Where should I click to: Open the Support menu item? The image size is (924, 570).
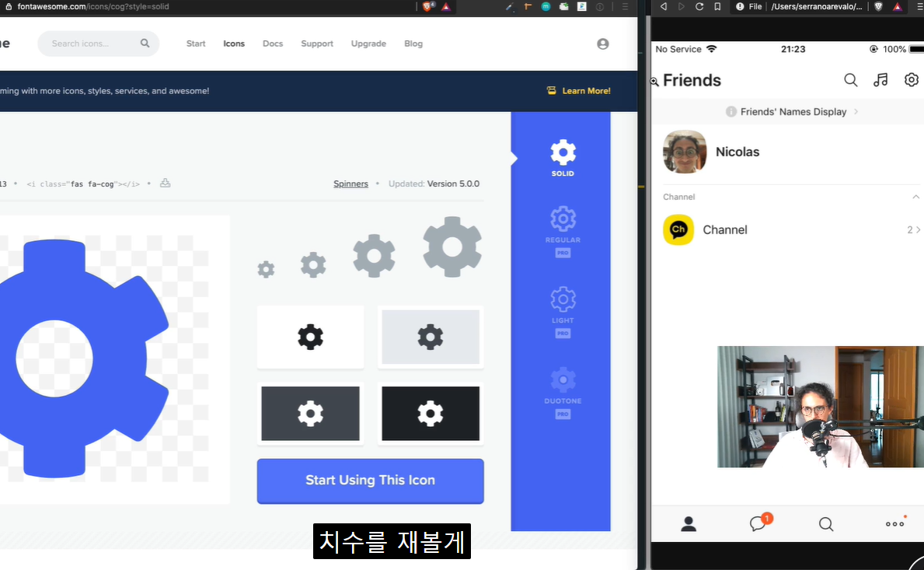(x=317, y=44)
